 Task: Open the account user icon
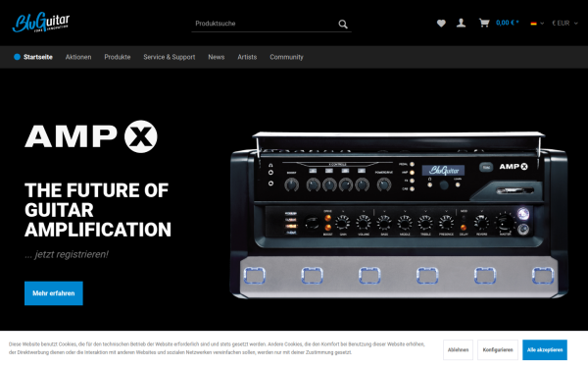[x=461, y=24]
